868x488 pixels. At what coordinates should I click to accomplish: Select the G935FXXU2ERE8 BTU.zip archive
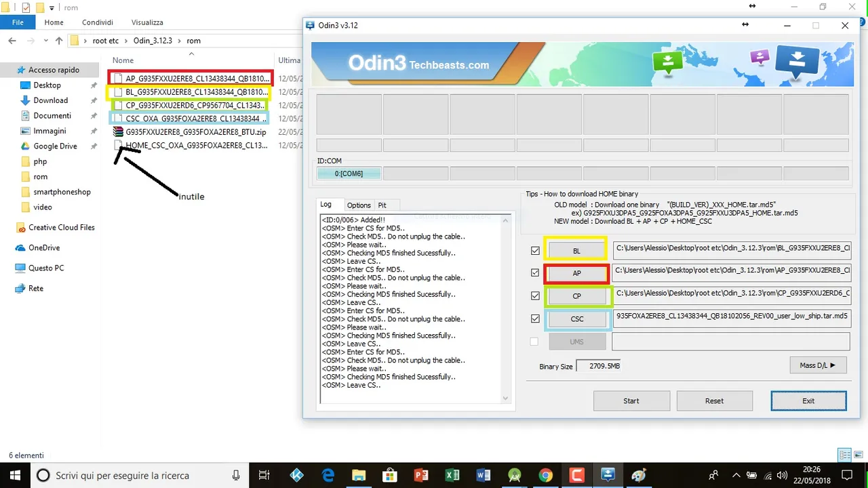pyautogui.click(x=190, y=132)
